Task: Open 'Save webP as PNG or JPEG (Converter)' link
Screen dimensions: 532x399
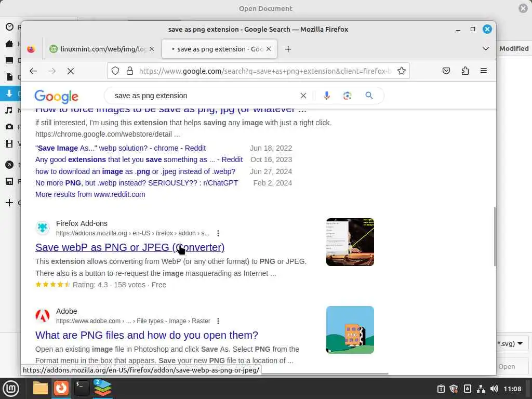Action: [x=130, y=247]
